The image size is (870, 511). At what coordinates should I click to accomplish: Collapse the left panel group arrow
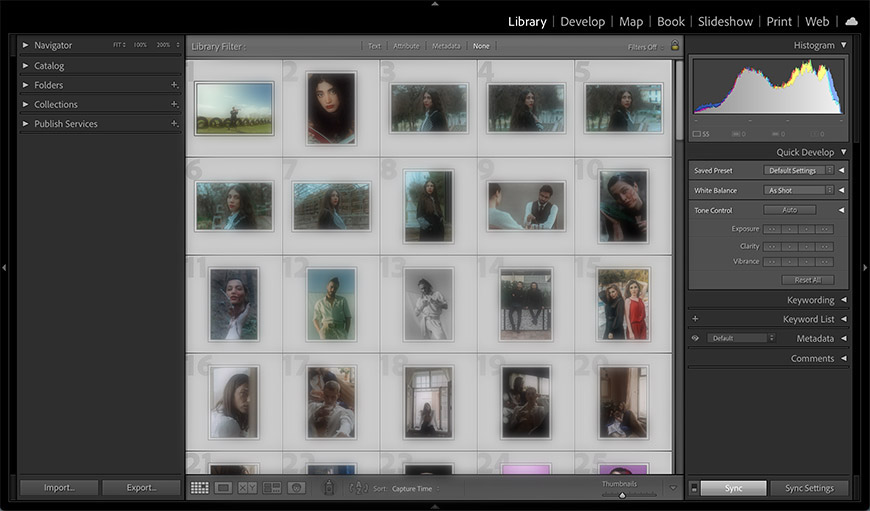4,267
